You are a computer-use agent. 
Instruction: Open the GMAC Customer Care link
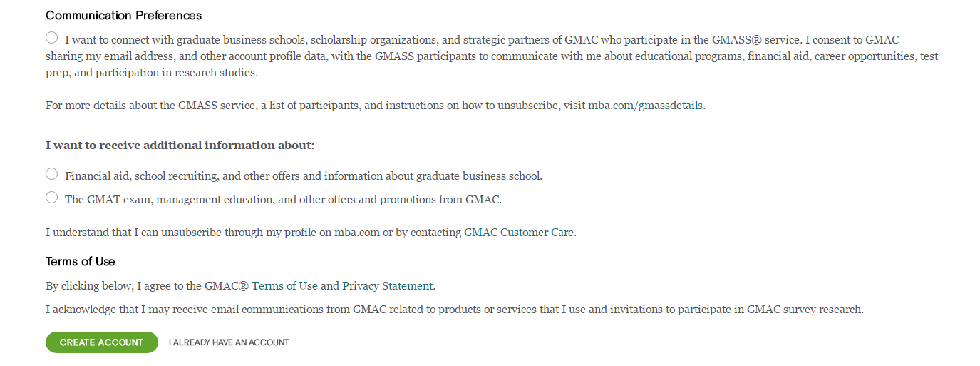pyautogui.click(x=519, y=233)
